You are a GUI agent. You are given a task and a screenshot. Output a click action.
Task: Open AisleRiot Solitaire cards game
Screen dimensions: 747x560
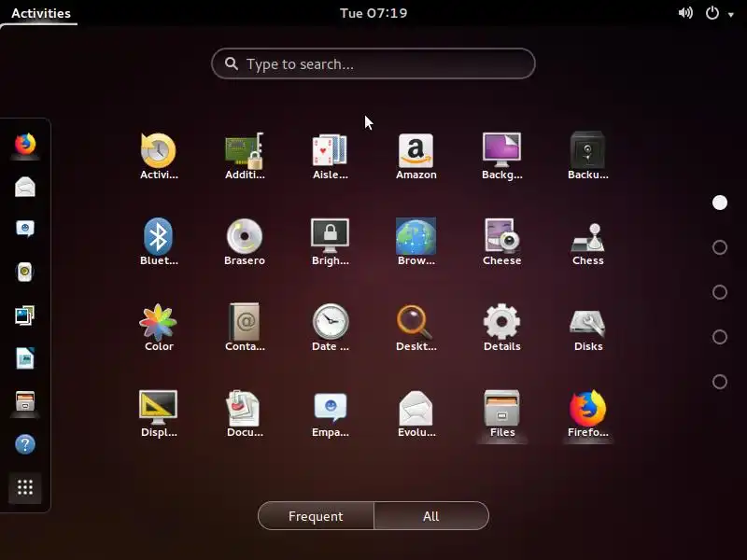[331, 156]
